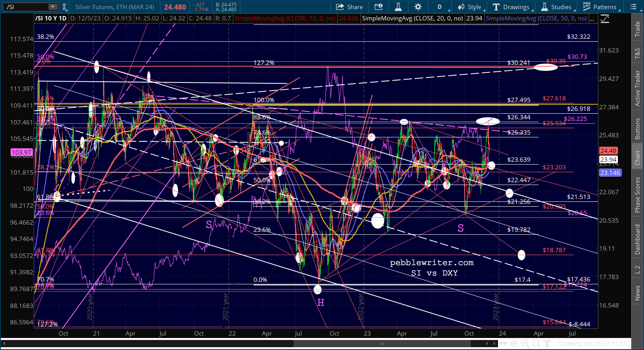The height and width of the screenshot is (350, 644).
Task: Open the list menu icon at top right
Action: pyautogui.click(x=634, y=7)
